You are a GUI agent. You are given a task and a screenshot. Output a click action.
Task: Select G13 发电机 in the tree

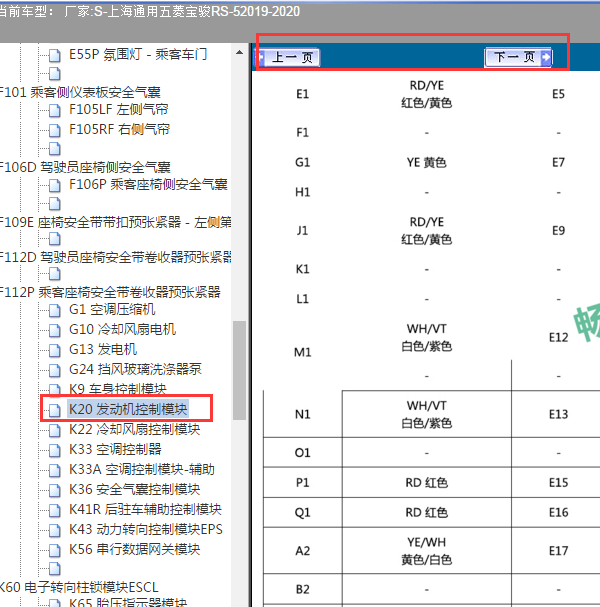(x=103, y=349)
